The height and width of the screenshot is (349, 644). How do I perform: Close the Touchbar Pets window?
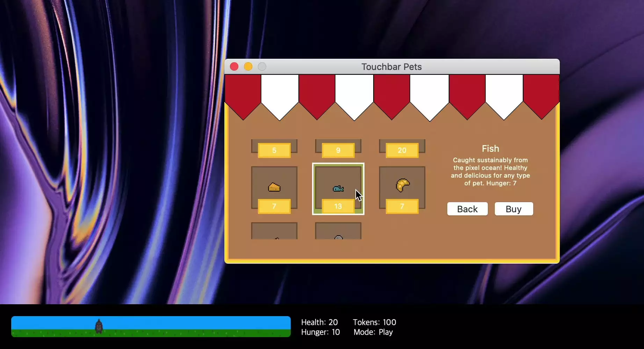point(234,66)
